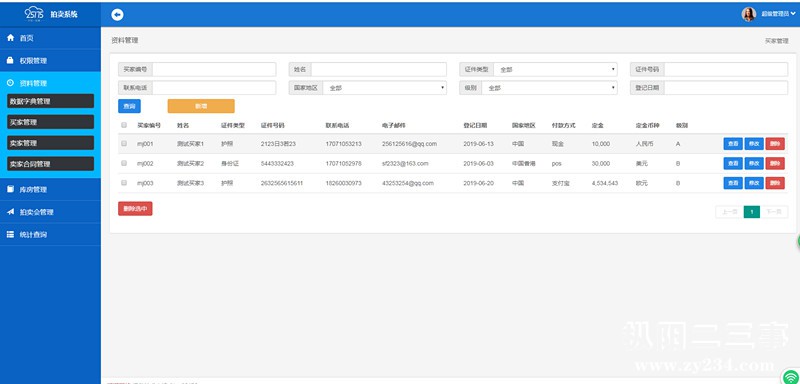Click the orange 新增 button
The image size is (800, 384).
(x=201, y=106)
